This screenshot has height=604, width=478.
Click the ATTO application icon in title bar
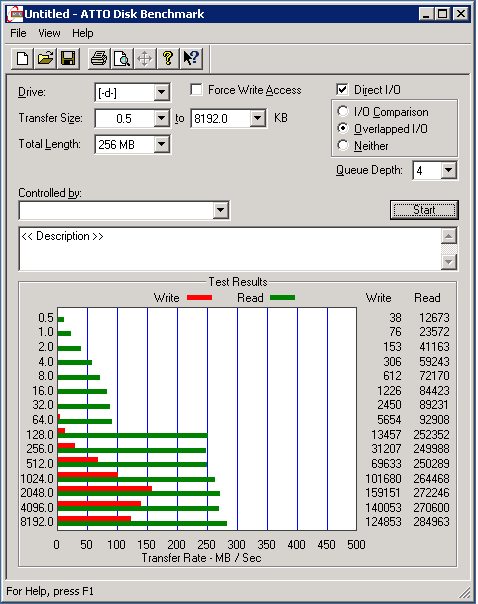coord(15,14)
